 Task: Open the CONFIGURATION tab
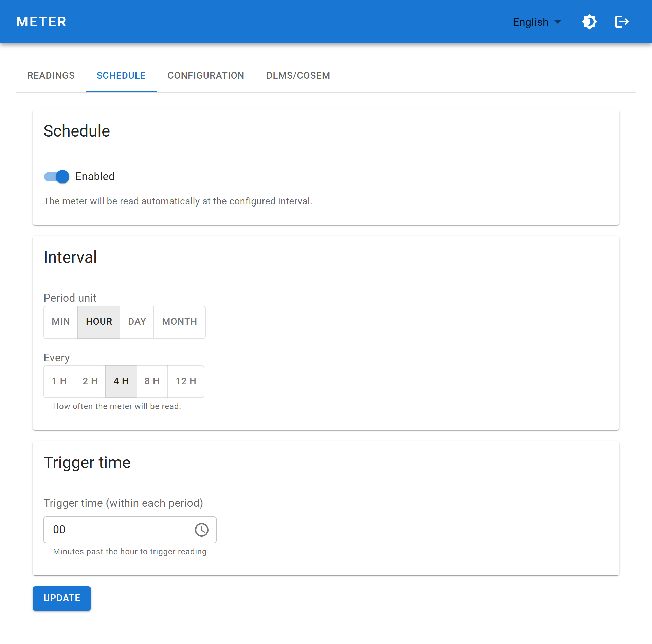tap(206, 75)
